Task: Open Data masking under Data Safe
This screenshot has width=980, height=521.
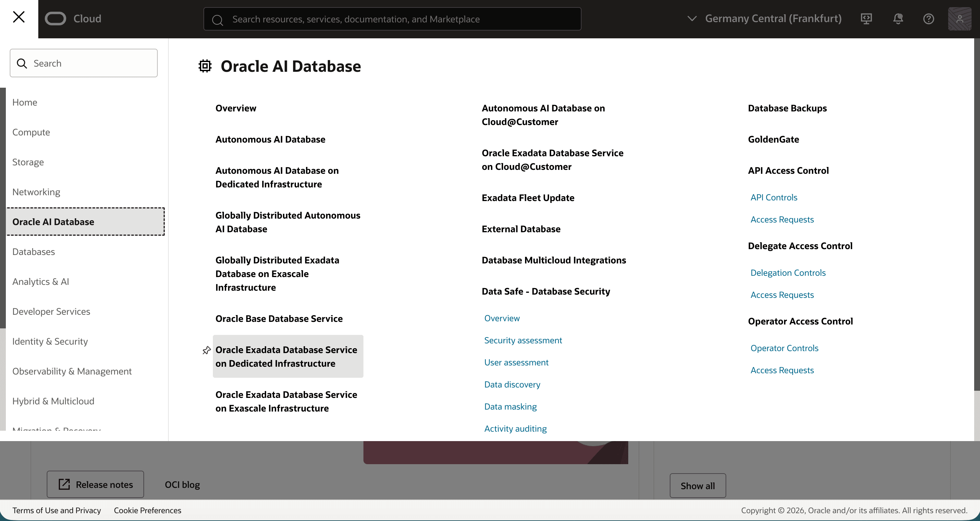Action: click(x=510, y=407)
